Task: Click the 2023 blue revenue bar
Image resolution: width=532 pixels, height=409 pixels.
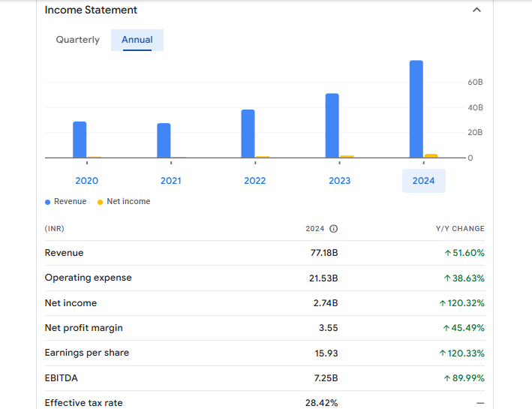Action: tap(332, 125)
